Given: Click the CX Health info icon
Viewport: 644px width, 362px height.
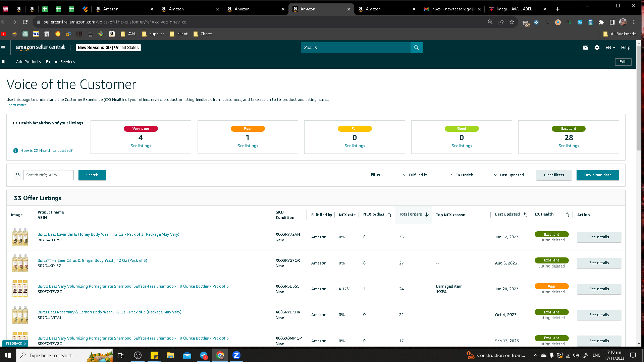Looking at the screenshot, I should click(x=15, y=150).
